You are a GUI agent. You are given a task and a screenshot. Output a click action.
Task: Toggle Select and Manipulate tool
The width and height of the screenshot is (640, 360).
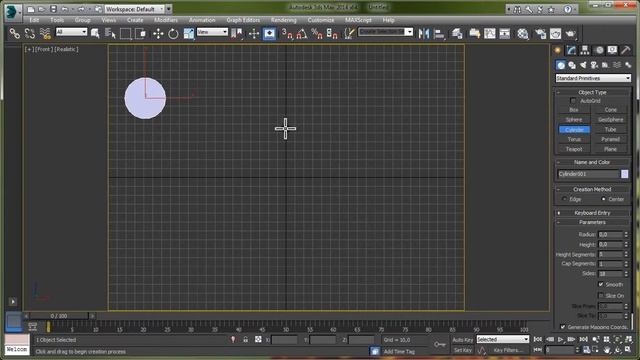pyautogui.click(x=254, y=33)
